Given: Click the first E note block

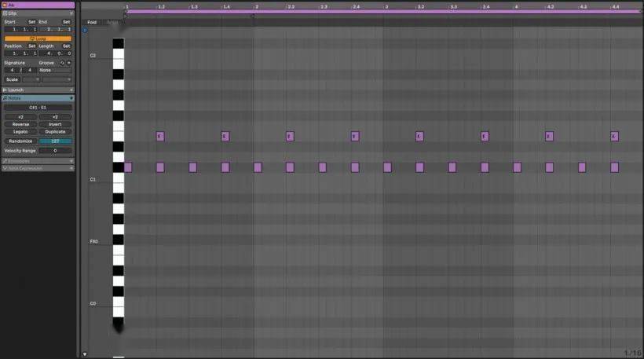Looking at the screenshot, I should (x=159, y=136).
